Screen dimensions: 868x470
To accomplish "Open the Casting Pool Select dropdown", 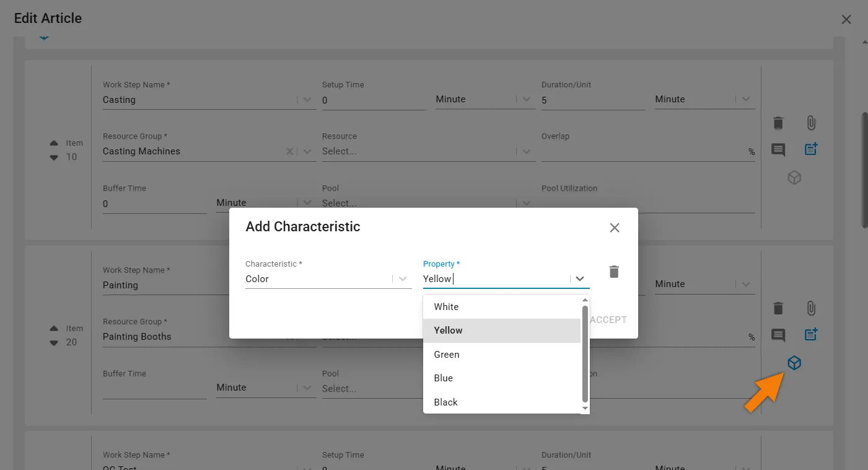I will tap(527, 203).
